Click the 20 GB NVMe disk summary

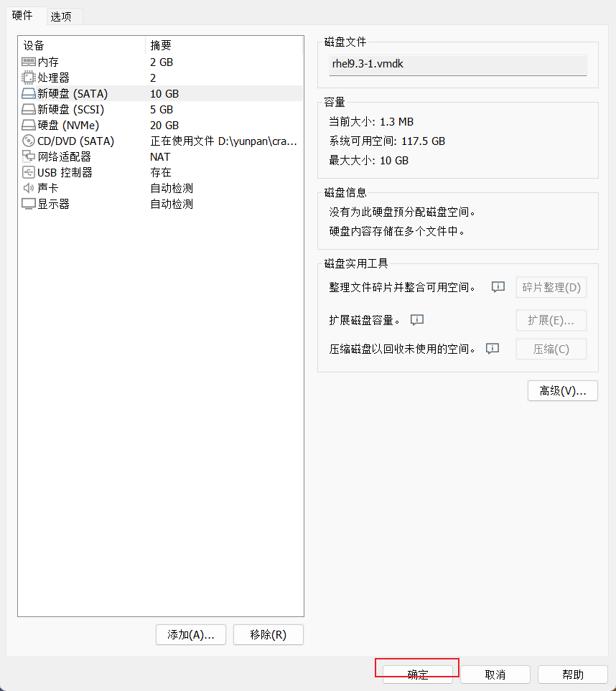pos(164,126)
